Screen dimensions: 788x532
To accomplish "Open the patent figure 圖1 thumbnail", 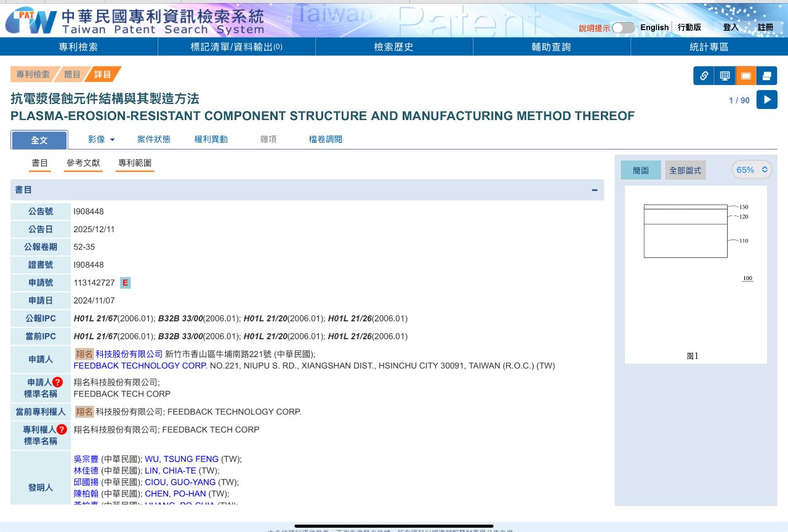I will click(x=696, y=275).
